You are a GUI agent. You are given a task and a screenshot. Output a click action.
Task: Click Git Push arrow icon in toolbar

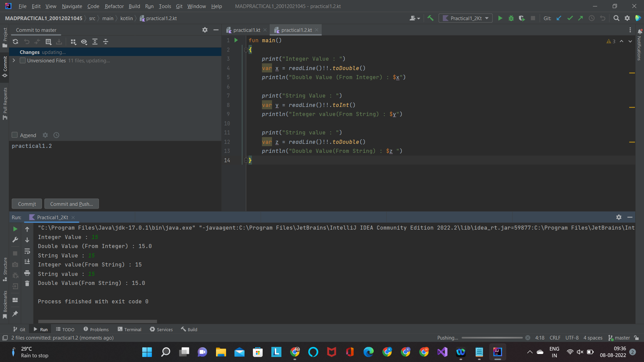581,18
